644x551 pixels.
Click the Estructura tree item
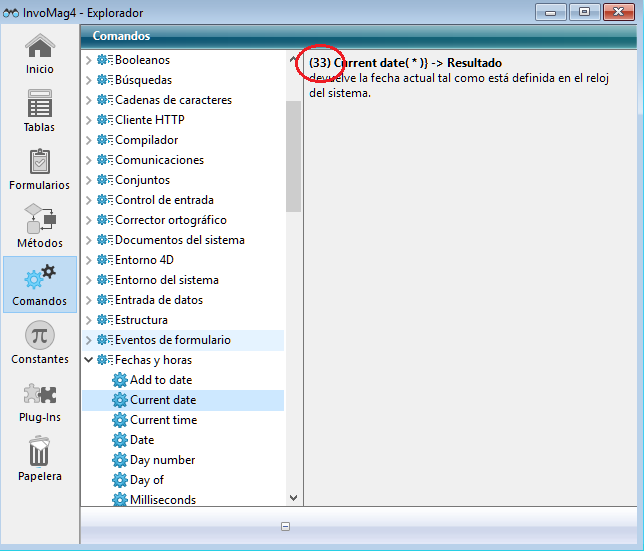(141, 320)
